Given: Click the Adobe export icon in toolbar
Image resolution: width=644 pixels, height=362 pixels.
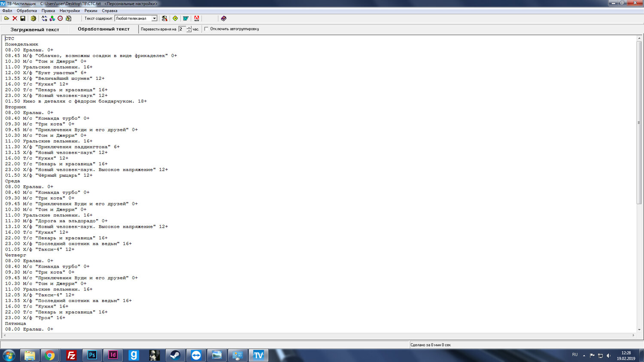Looking at the screenshot, I should (x=197, y=18).
